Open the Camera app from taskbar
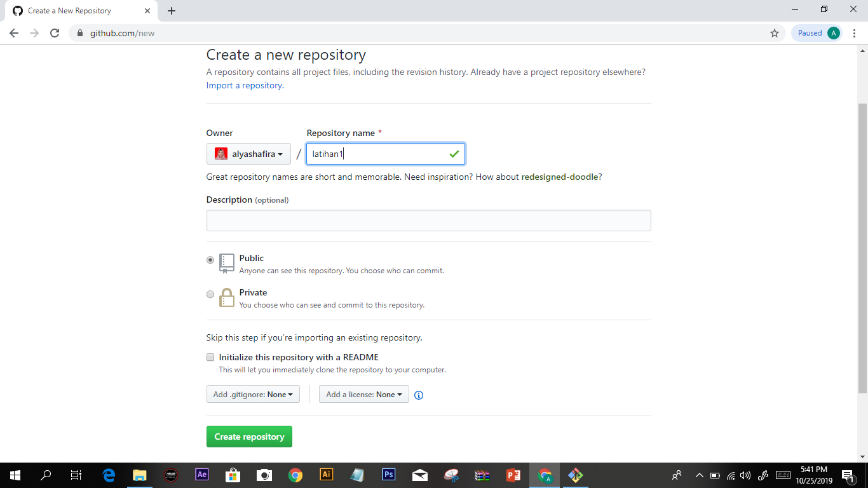 pyautogui.click(x=264, y=475)
